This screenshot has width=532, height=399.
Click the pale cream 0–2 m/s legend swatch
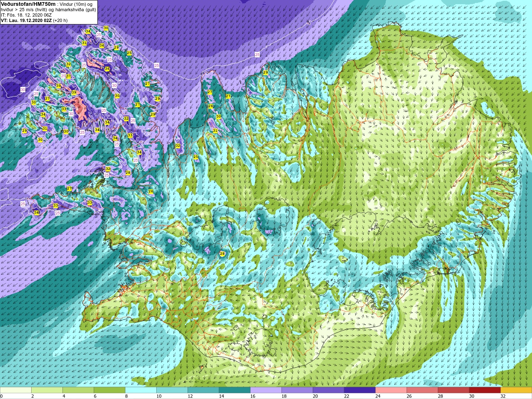[16, 390]
